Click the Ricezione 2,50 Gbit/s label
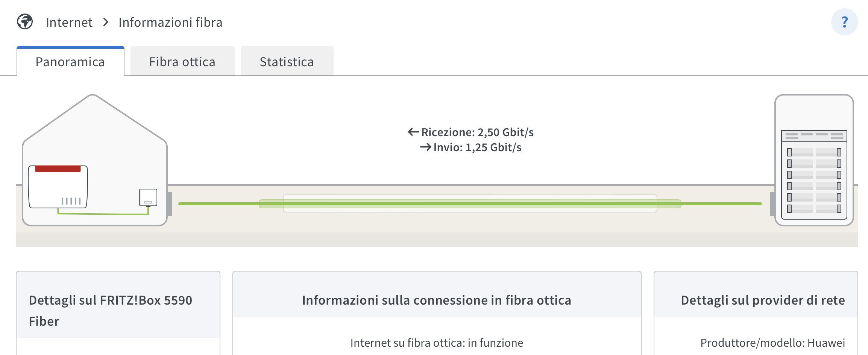 point(477,132)
